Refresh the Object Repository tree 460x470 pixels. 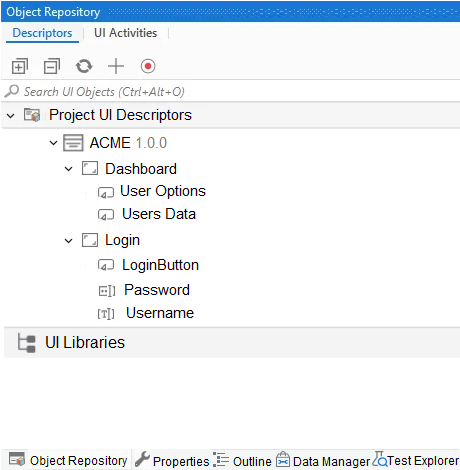(84, 66)
